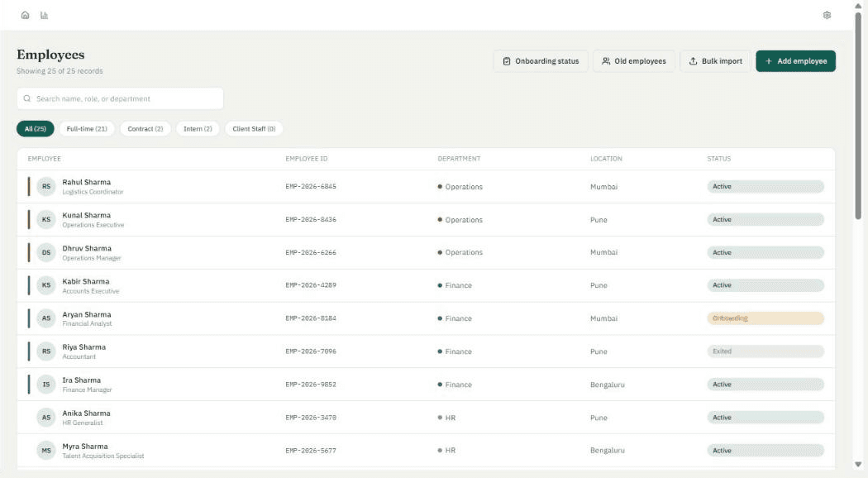Start Bulk import
This screenshot has height=478, width=868.
[x=715, y=61]
